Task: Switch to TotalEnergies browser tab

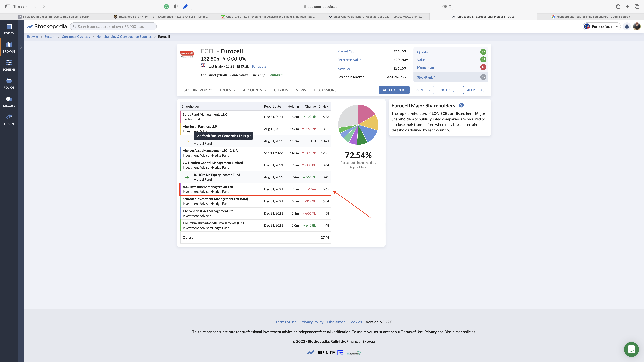Action: [161, 17]
